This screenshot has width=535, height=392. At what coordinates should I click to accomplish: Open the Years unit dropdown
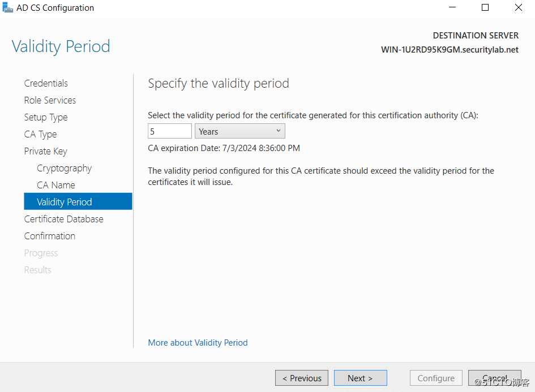240,131
